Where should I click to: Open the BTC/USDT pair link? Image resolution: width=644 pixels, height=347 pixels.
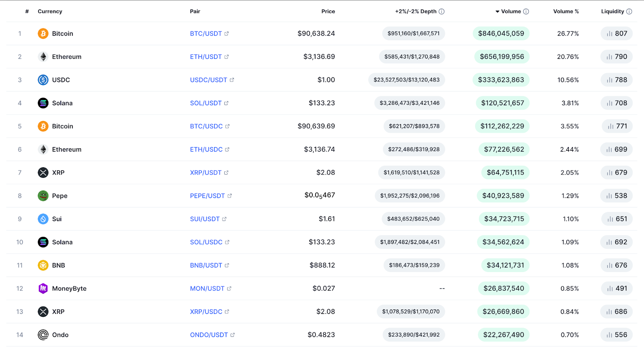point(206,33)
